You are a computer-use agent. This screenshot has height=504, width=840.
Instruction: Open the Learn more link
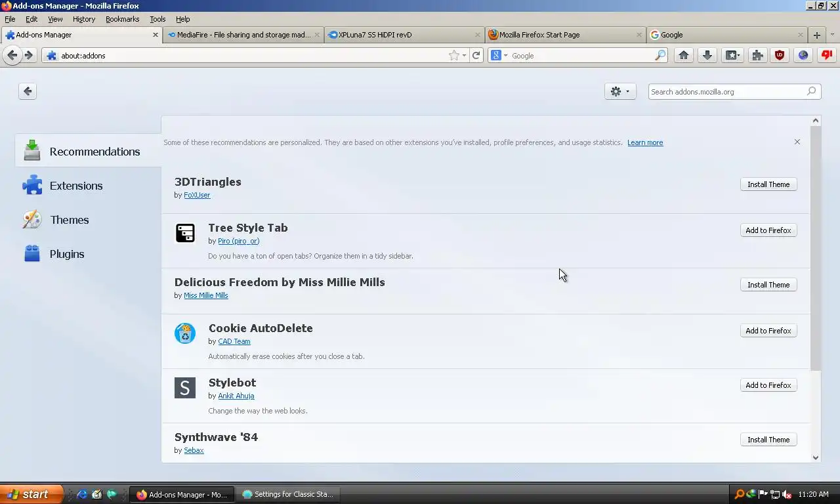pyautogui.click(x=645, y=142)
